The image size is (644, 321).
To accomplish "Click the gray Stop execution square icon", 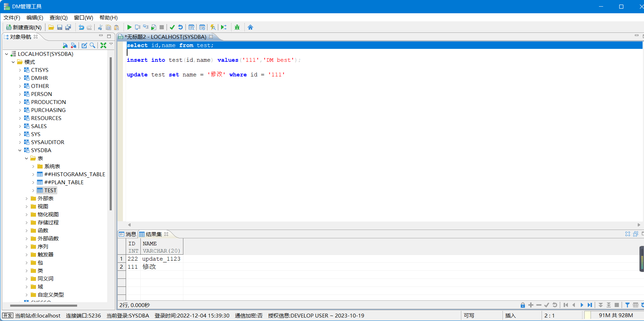I will (x=162, y=27).
